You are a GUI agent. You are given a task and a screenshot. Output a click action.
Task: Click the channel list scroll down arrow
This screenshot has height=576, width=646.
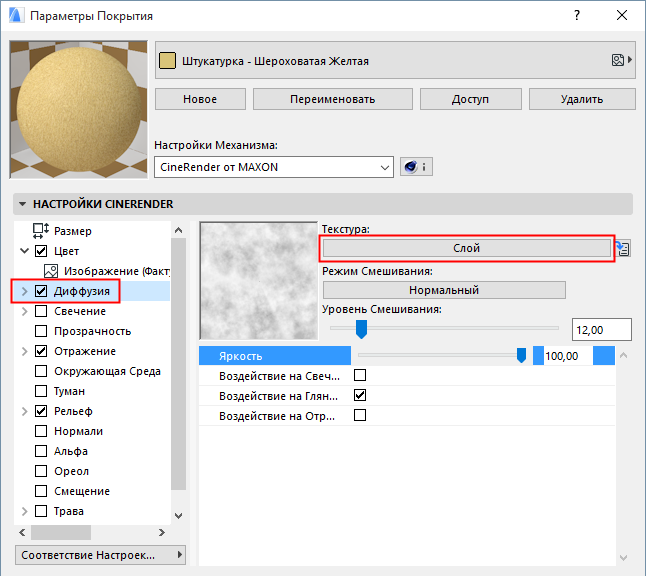point(178,515)
